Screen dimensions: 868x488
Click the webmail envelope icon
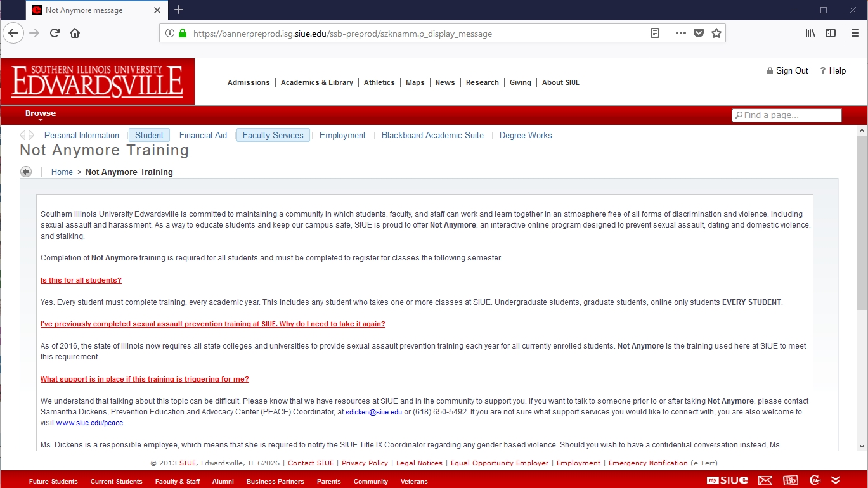(x=765, y=480)
